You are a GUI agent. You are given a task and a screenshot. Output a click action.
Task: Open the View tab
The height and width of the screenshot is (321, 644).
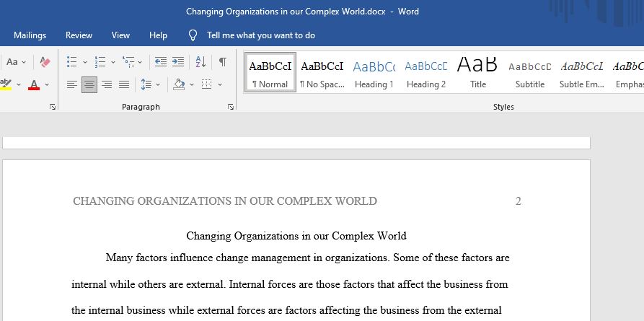click(x=120, y=35)
